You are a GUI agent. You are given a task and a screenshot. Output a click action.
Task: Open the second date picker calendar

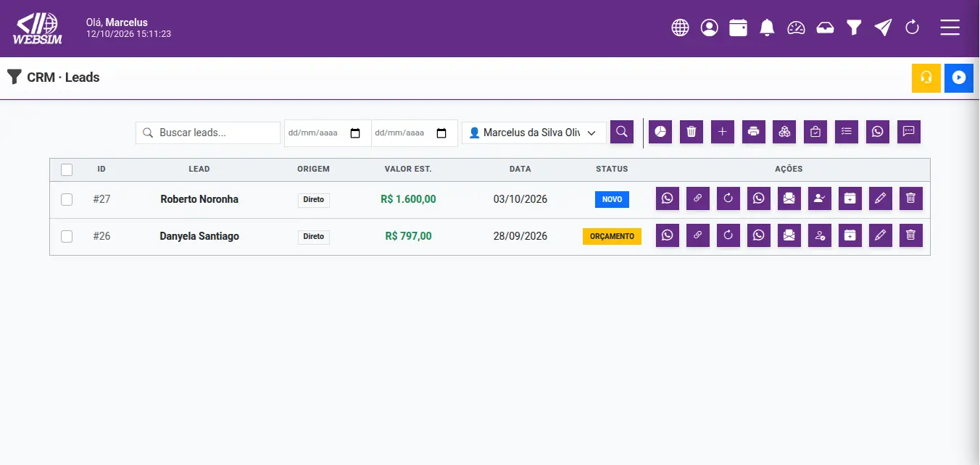point(441,133)
